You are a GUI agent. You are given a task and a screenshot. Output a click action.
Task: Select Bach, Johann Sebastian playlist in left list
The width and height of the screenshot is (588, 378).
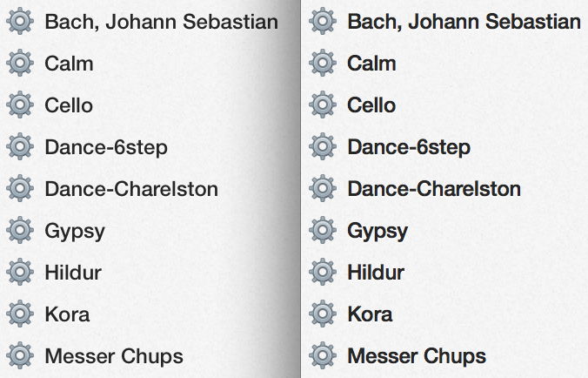click(161, 22)
